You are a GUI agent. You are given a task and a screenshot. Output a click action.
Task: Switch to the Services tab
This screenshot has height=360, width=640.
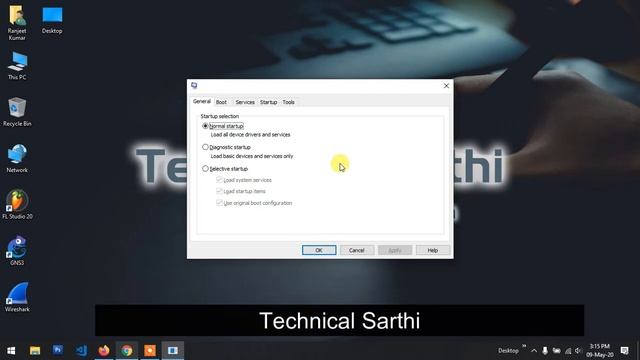pos(245,102)
